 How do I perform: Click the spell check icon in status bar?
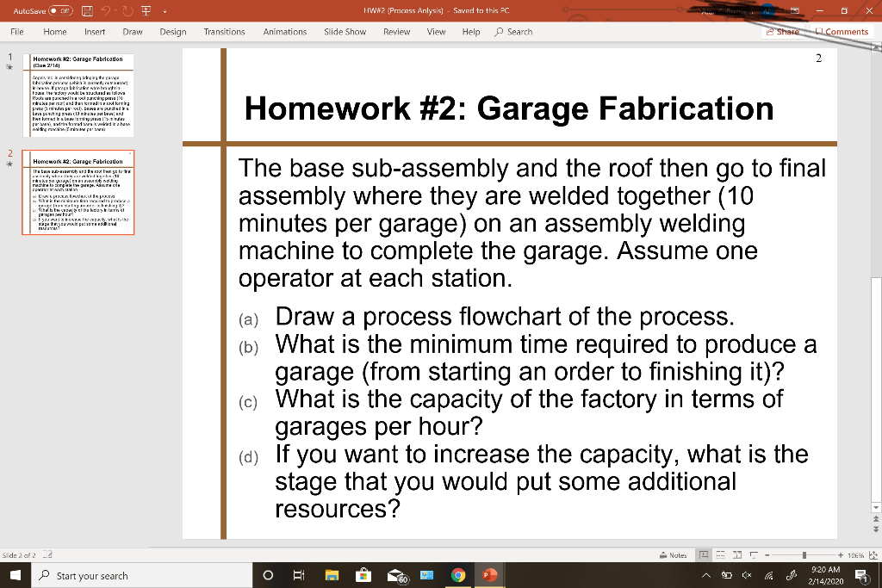[x=48, y=554]
